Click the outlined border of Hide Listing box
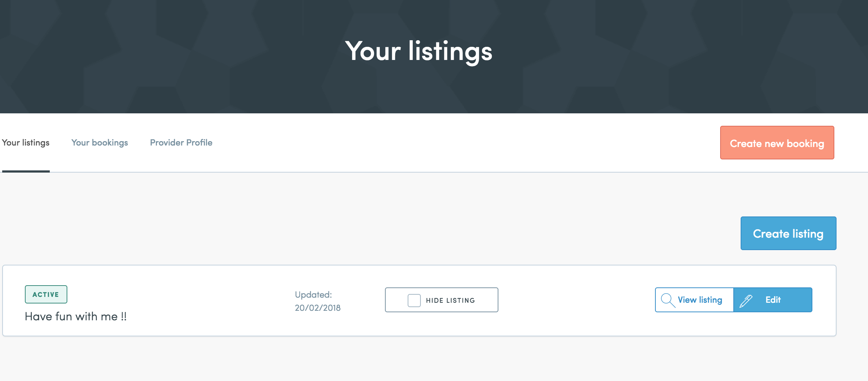Screen dimensions: 868x381 tap(441, 288)
